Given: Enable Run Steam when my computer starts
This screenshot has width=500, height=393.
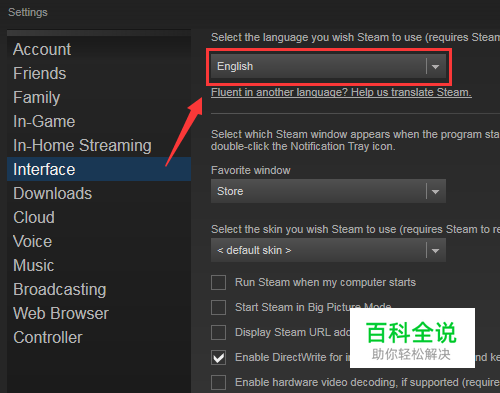Looking at the screenshot, I should pos(218,282).
